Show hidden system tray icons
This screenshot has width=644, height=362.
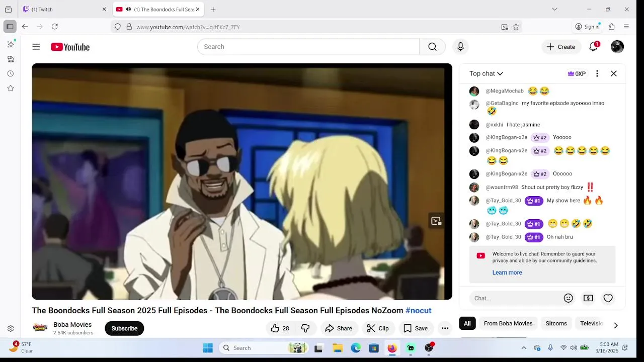pos(524,348)
